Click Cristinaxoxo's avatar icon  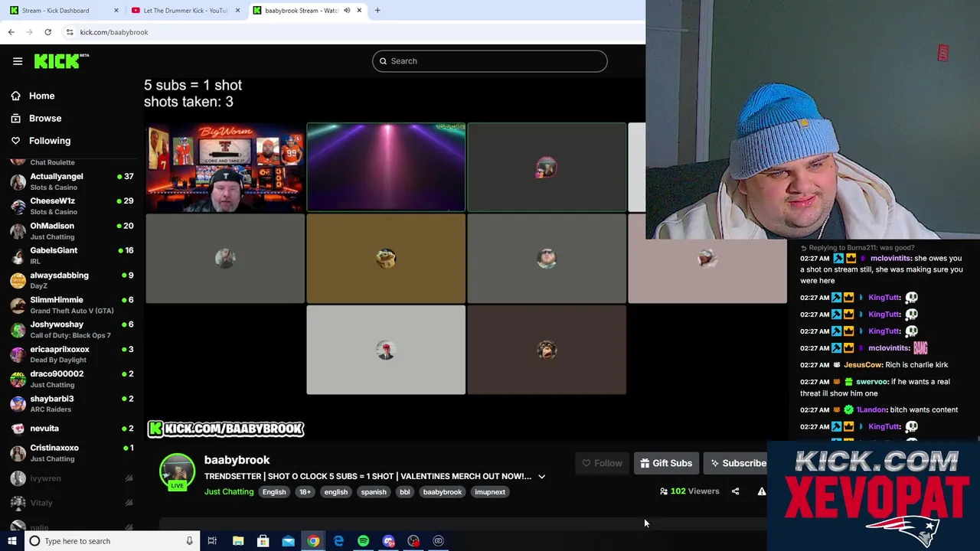[x=18, y=453]
